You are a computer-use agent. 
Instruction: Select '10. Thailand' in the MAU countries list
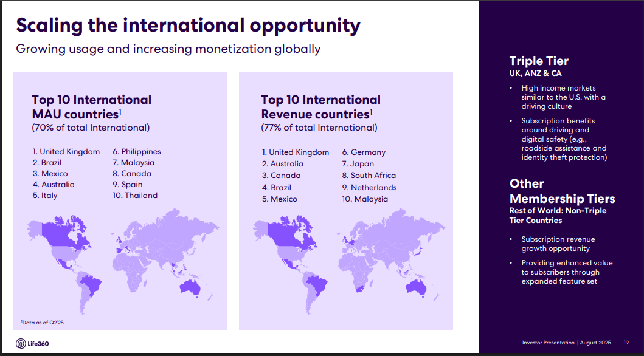(x=135, y=196)
